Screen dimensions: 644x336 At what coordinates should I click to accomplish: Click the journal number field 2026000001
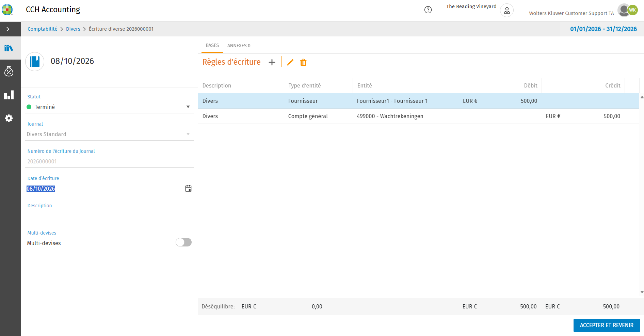coord(109,161)
